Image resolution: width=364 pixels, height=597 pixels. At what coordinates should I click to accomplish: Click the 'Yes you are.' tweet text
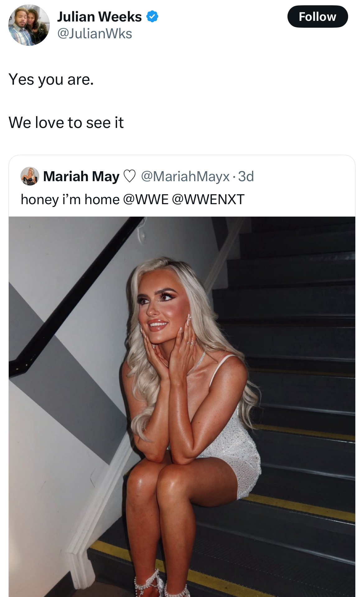pyautogui.click(x=51, y=79)
